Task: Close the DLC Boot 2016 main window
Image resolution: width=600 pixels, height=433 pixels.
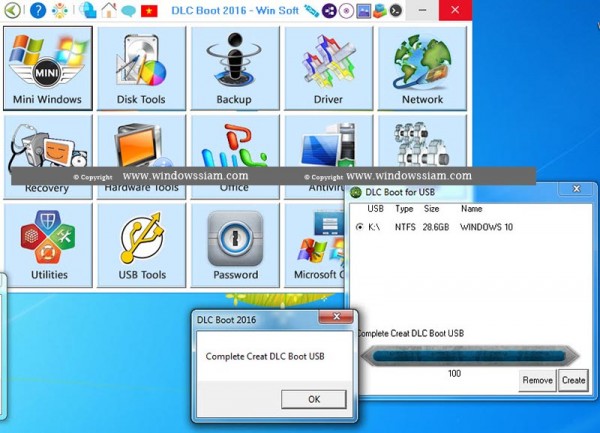Action: tap(455, 10)
